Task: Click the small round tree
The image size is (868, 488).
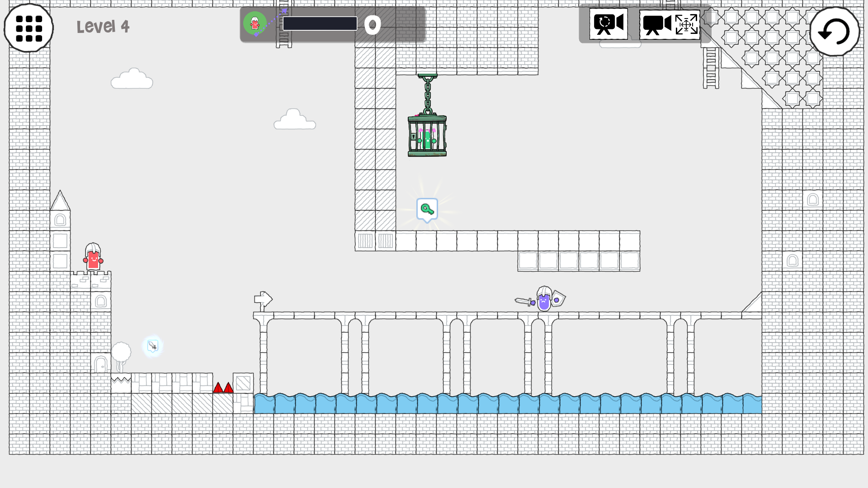Action: [121, 357]
